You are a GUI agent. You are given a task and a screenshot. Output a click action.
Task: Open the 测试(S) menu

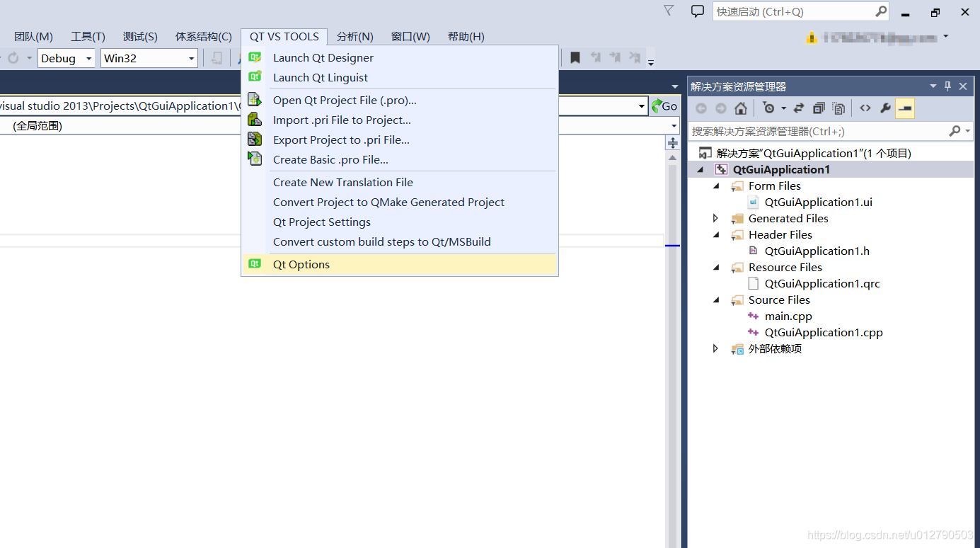[x=140, y=37]
